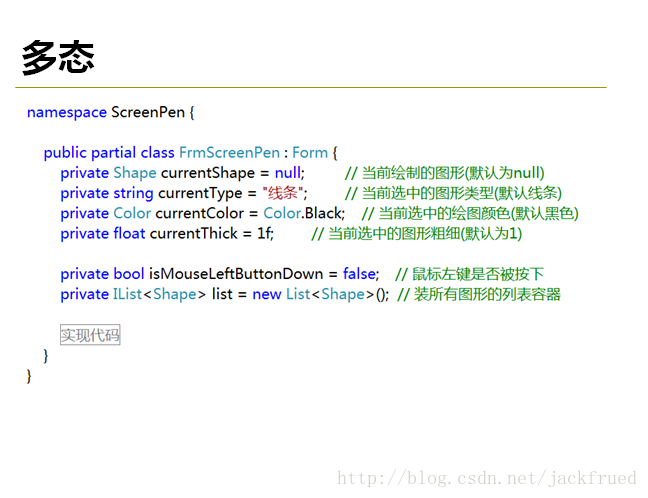
Task: Click the 'currentThick' variable
Action: [x=193, y=234]
